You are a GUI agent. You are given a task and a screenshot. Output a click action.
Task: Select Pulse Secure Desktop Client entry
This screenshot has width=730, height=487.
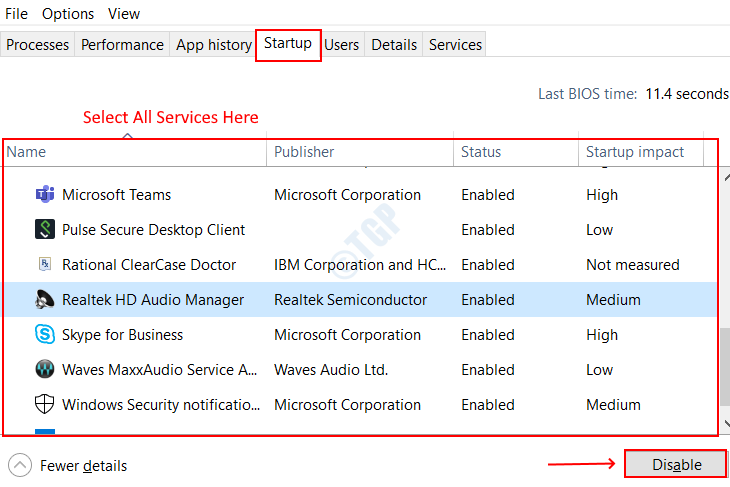(153, 230)
